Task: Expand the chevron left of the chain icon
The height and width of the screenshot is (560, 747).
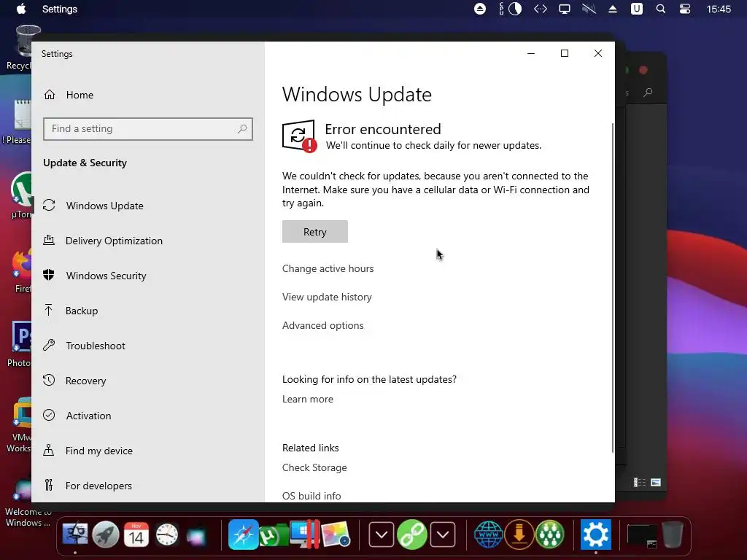Action: [381, 534]
